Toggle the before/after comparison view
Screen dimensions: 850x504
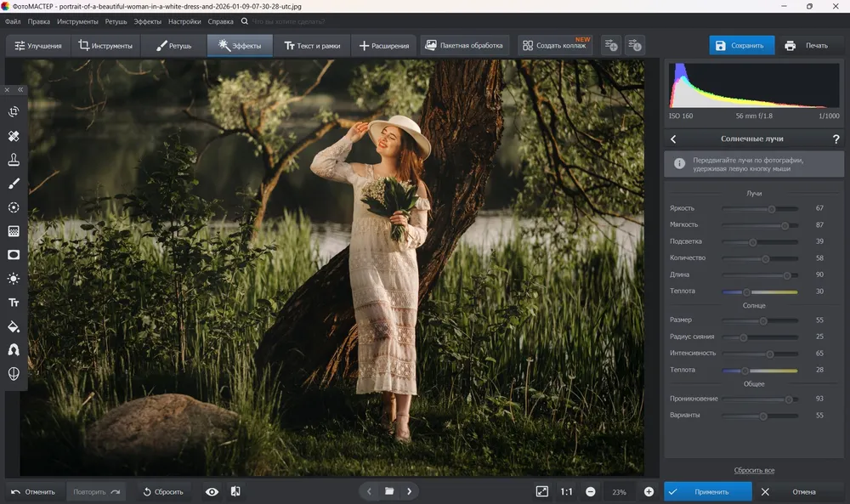pyautogui.click(x=235, y=491)
